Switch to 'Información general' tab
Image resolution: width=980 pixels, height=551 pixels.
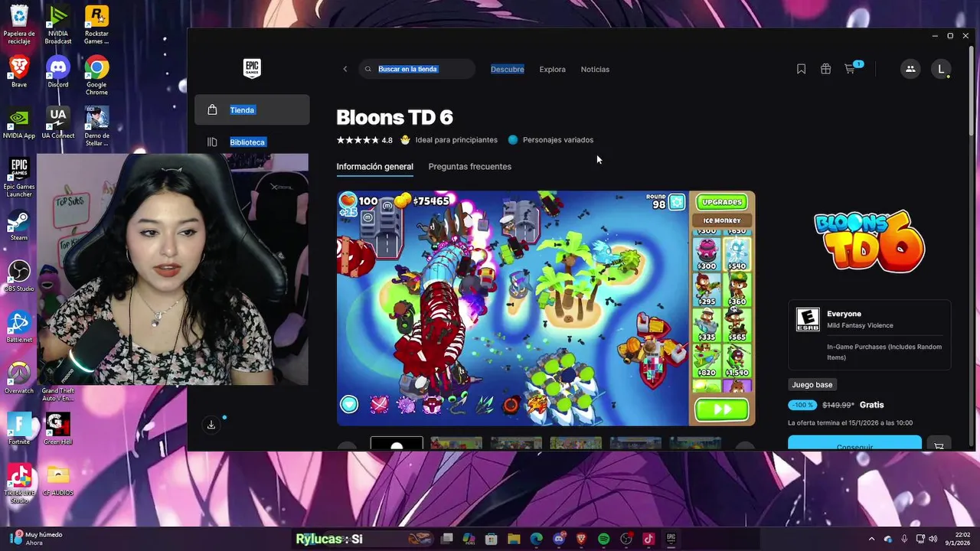(x=374, y=166)
